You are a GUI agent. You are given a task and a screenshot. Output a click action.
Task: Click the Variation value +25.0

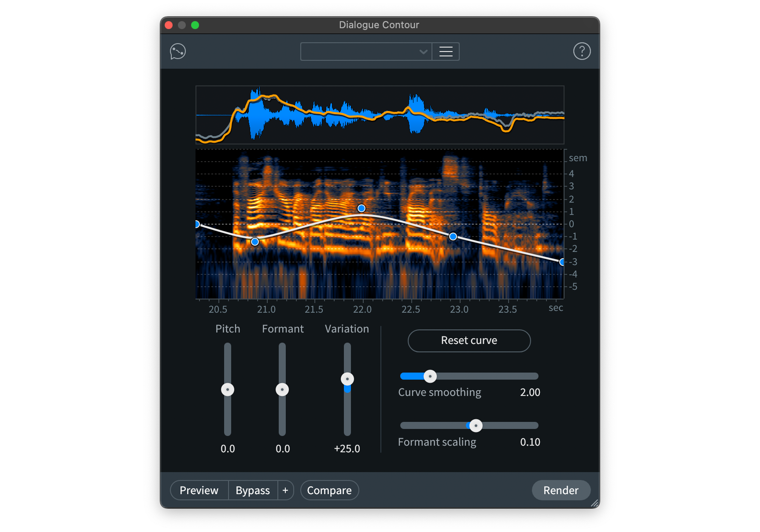pos(347,449)
